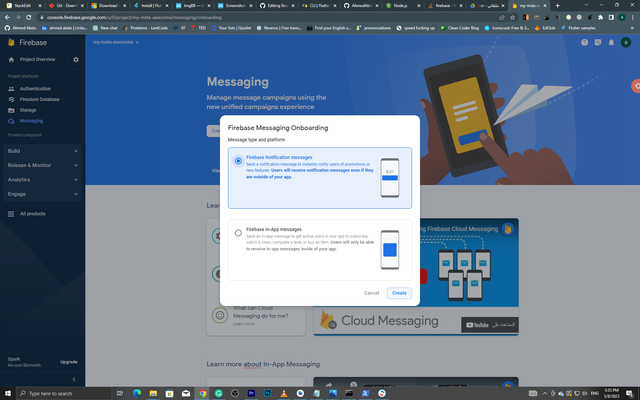Image resolution: width=640 pixels, height=400 pixels.
Task: Switch to the StackEdit tab
Action: tap(24, 6)
